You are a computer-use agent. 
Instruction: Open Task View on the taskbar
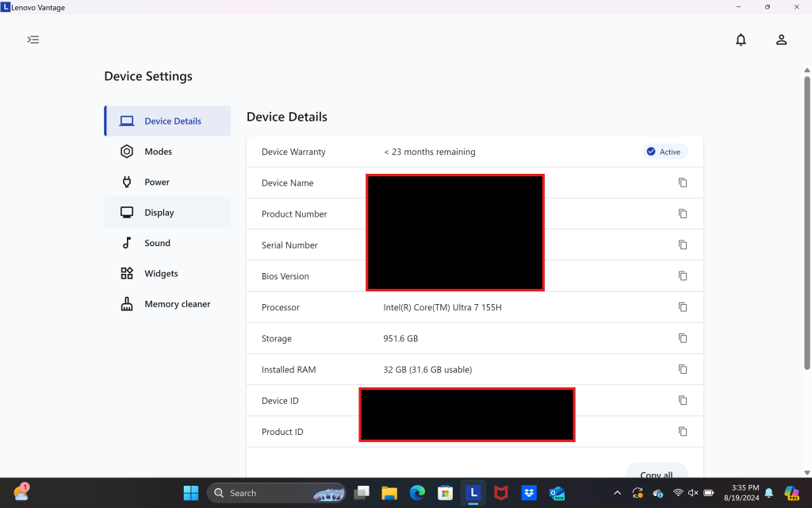pos(362,493)
